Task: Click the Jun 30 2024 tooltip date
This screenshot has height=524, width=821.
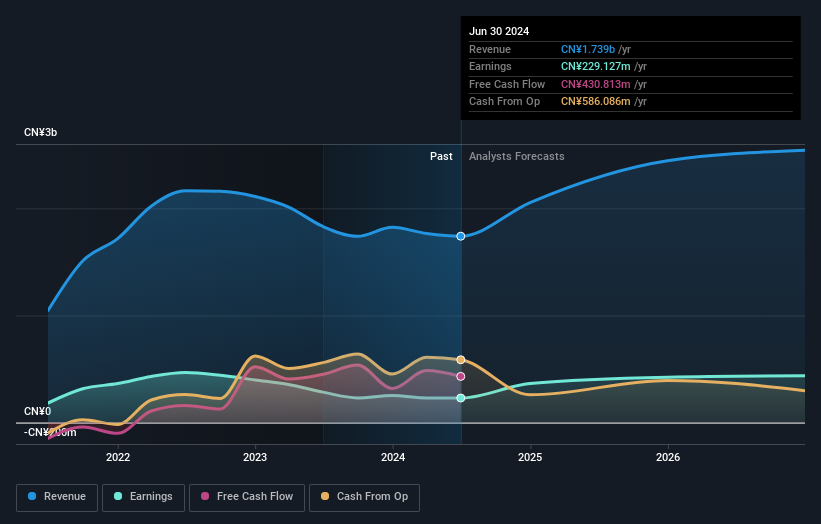Action: (x=499, y=31)
